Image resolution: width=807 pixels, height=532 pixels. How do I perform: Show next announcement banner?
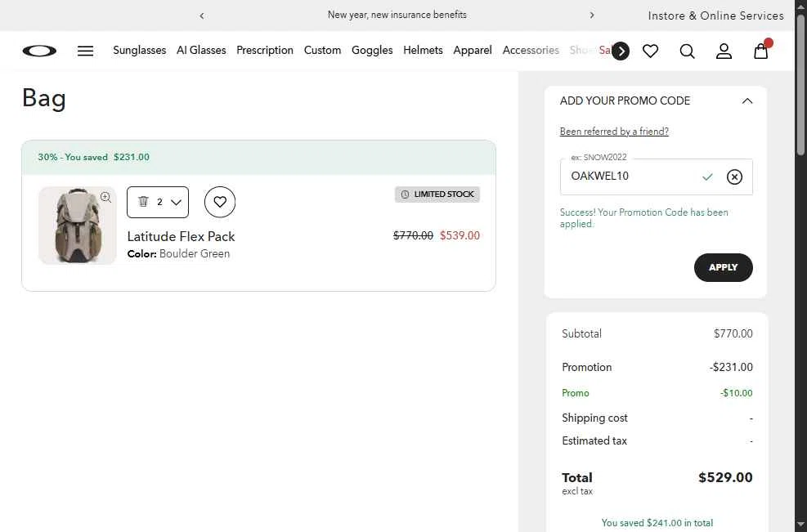[x=592, y=15]
